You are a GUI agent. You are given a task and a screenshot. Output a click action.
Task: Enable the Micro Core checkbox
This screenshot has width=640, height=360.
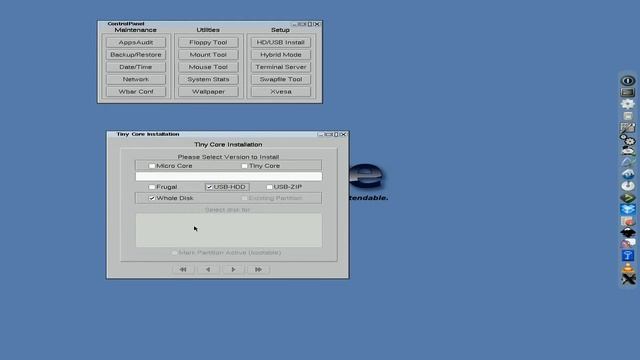152,166
